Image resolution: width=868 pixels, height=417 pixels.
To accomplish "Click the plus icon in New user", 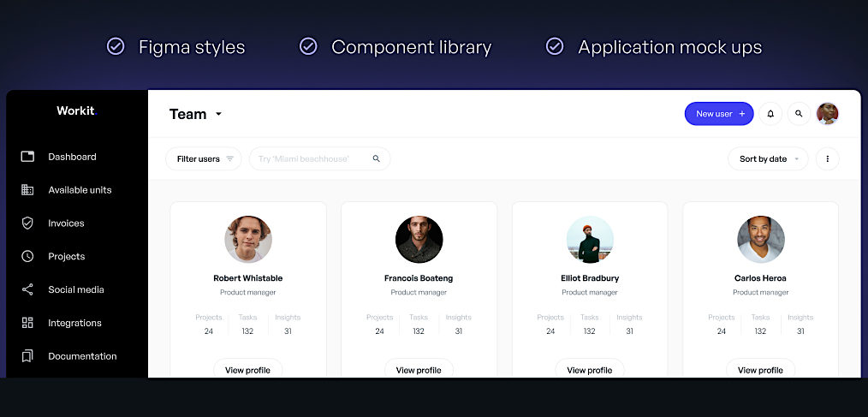I will pos(742,114).
